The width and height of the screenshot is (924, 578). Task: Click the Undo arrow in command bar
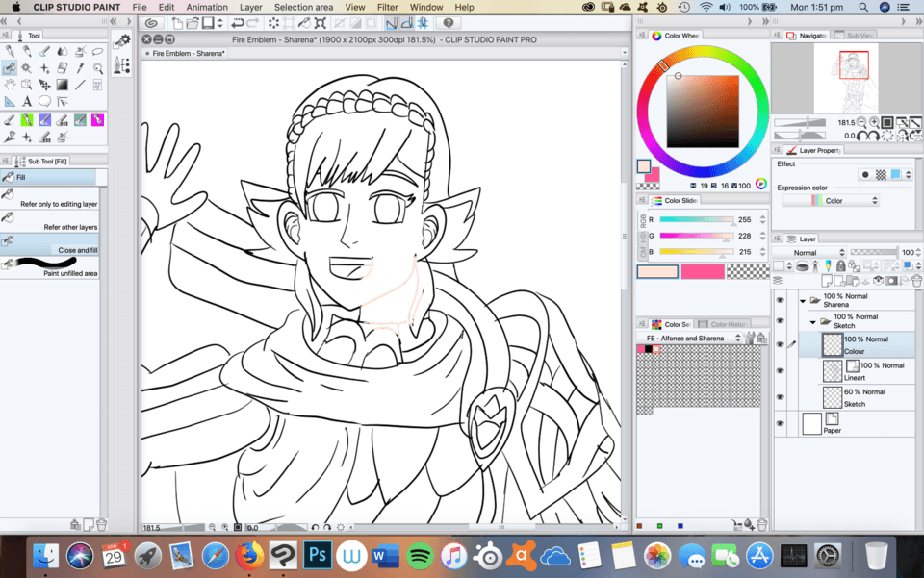coord(237,23)
